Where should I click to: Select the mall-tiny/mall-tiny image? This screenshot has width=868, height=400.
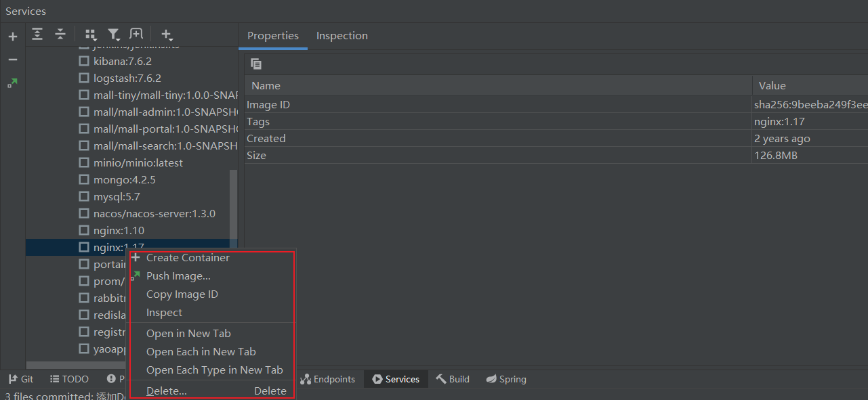click(166, 95)
